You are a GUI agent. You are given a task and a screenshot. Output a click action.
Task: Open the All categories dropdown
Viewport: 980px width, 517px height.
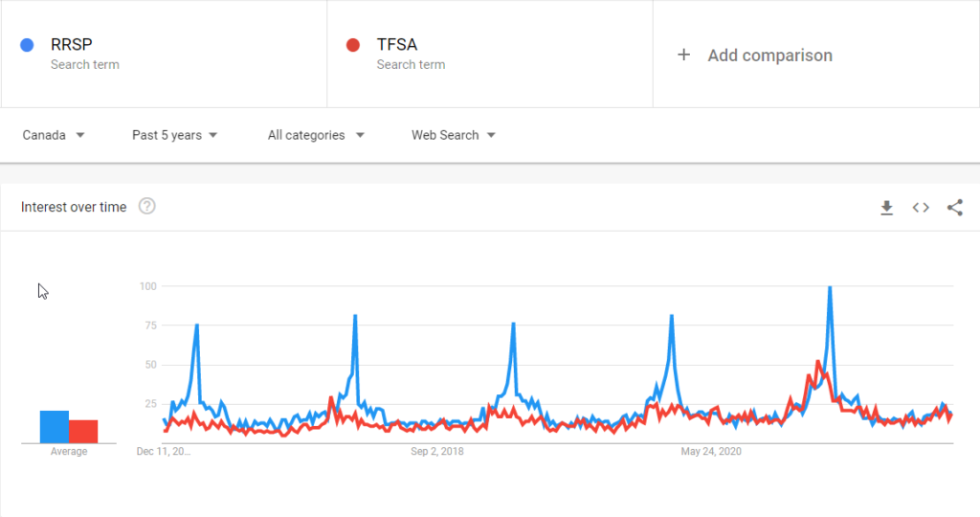pyautogui.click(x=316, y=135)
